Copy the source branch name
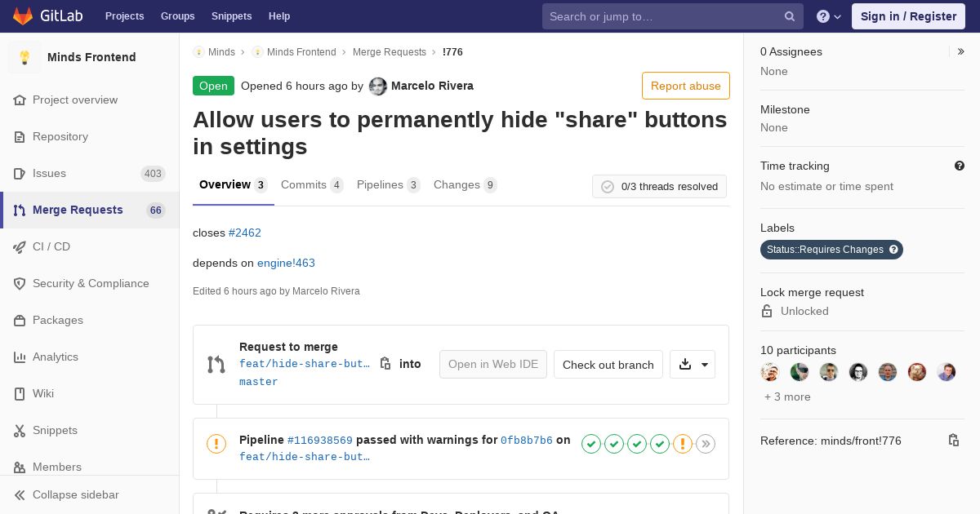This screenshot has width=980, height=514. [385, 364]
